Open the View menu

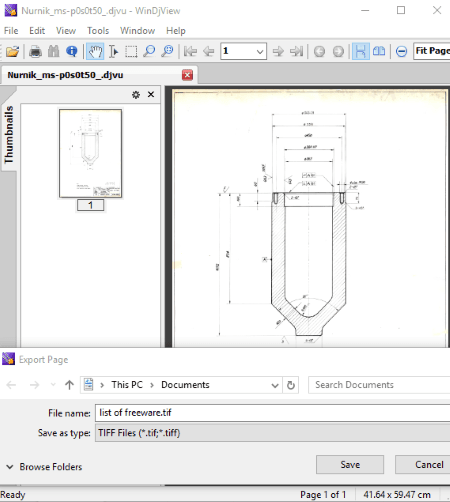pos(66,31)
